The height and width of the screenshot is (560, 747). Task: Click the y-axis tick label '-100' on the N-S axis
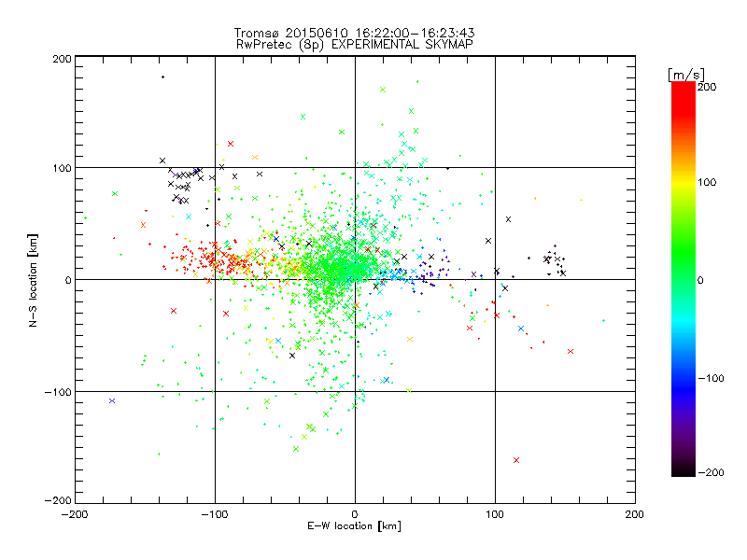(58, 392)
